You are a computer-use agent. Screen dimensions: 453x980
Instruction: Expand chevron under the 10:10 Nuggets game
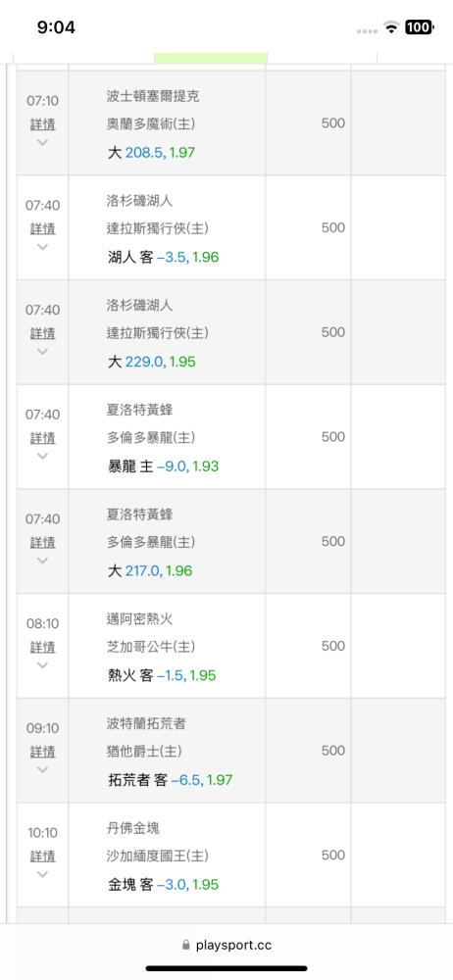point(42,874)
